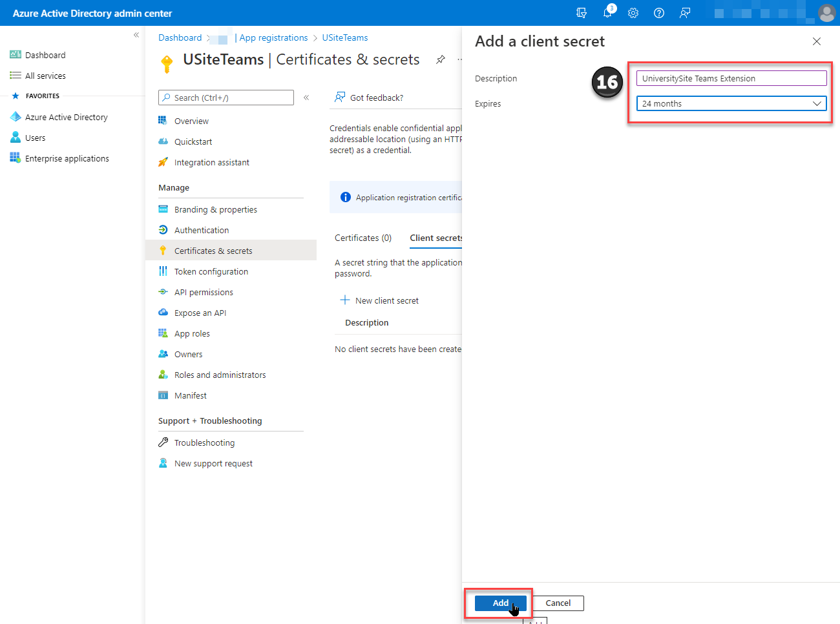Click the Add button
The height and width of the screenshot is (624, 840).
pos(501,603)
